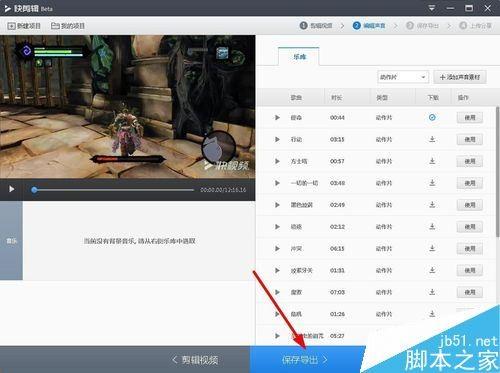This screenshot has height=373, width=500.
Task: Use the 行动 track
Action: 470,139
